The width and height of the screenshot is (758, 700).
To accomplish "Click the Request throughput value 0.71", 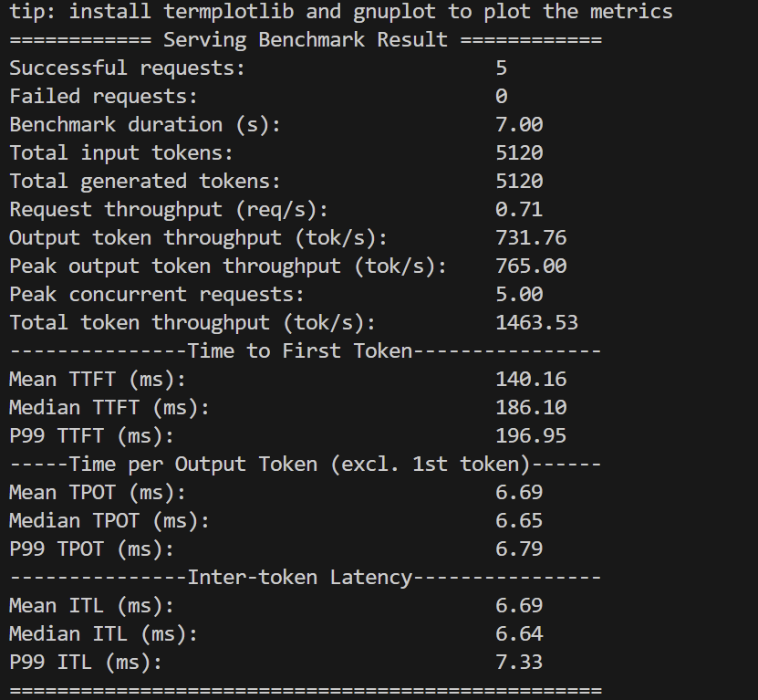I will pyautogui.click(x=519, y=210).
